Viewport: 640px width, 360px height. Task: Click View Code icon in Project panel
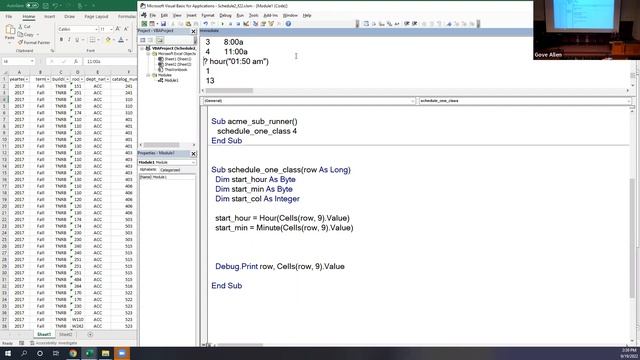(x=143, y=40)
